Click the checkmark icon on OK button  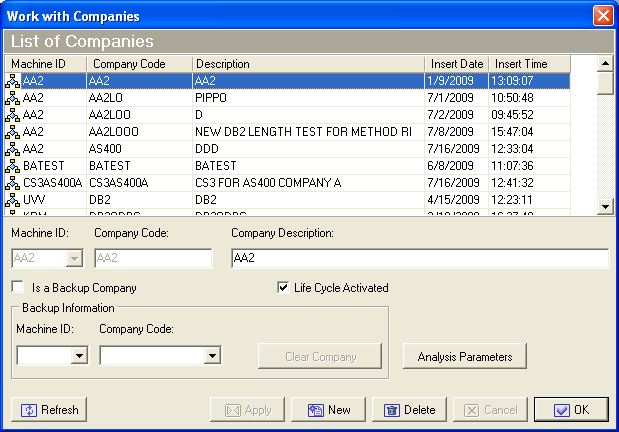[x=561, y=410]
